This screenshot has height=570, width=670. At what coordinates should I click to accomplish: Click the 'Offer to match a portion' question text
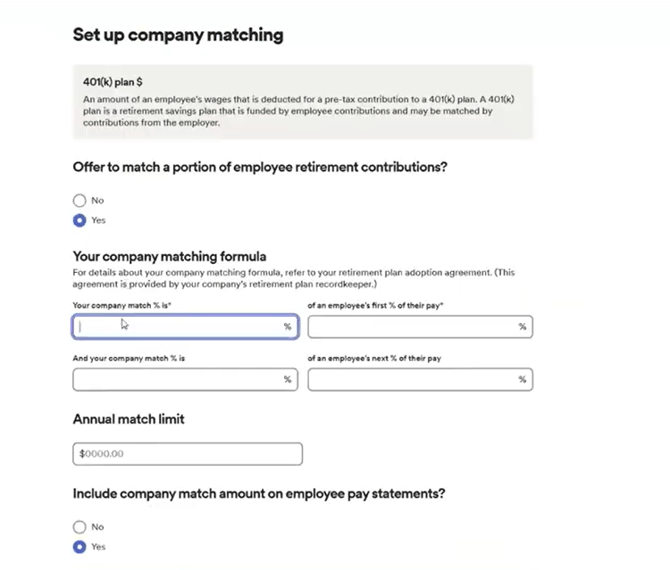[260, 166]
